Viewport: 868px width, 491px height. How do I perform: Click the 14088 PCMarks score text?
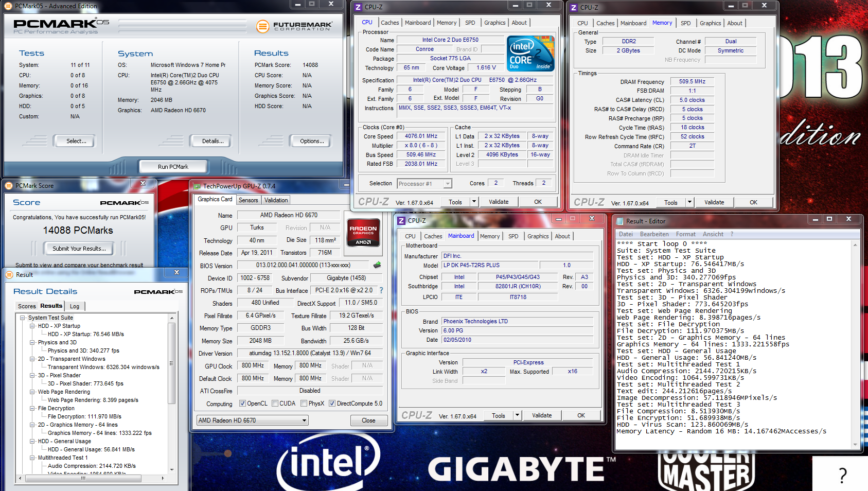(x=78, y=231)
